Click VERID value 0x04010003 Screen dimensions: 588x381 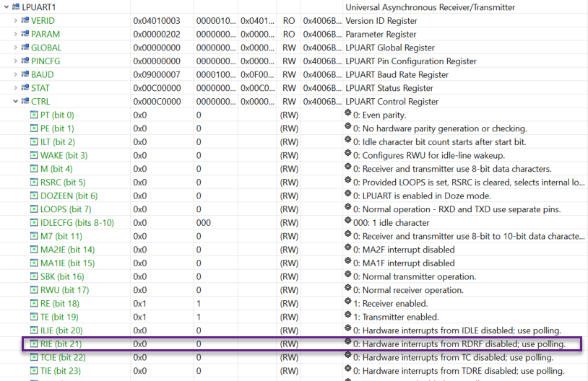tap(157, 21)
